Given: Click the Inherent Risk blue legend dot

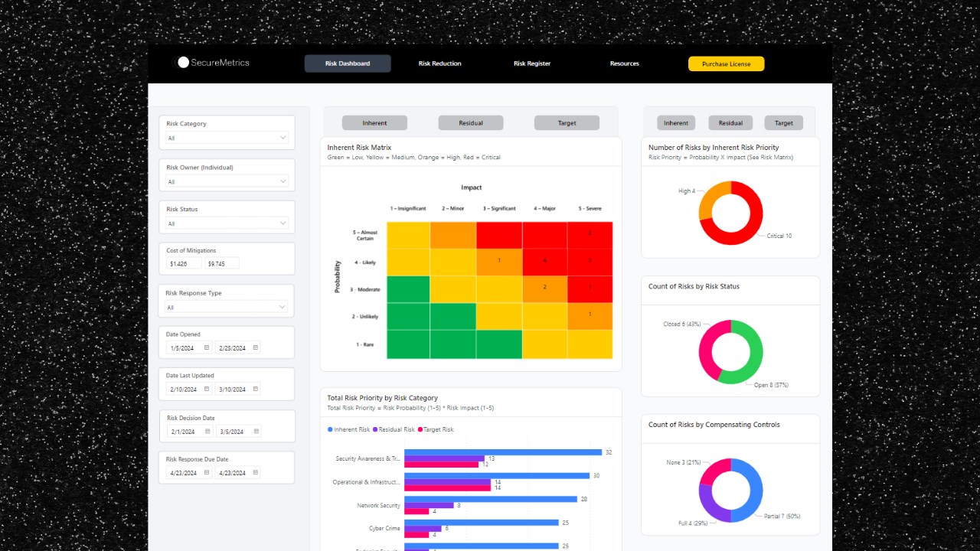Looking at the screenshot, I should [x=330, y=429].
